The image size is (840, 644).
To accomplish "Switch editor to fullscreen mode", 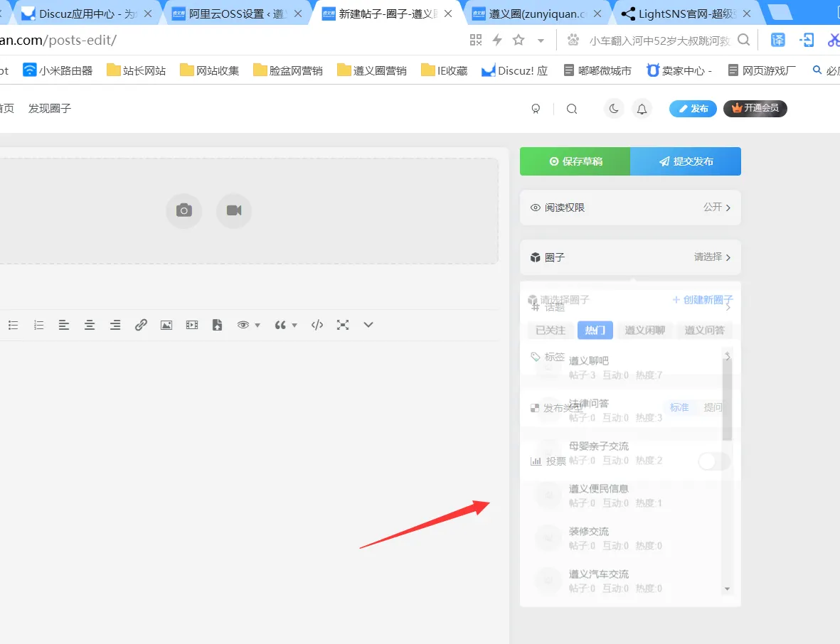I will click(343, 325).
